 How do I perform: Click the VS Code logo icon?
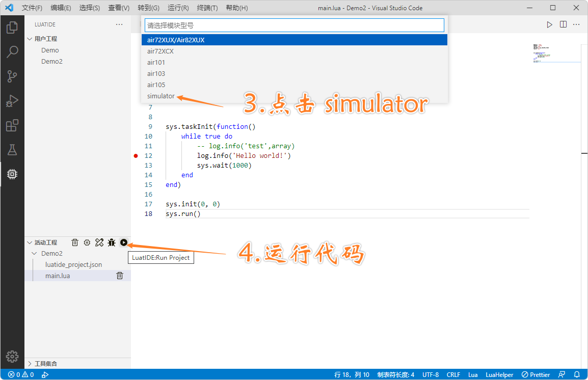9,8
